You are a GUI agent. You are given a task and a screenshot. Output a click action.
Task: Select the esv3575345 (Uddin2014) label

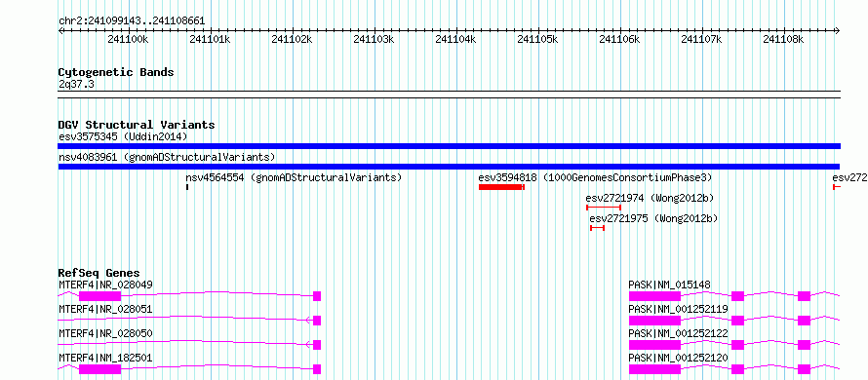(123, 136)
